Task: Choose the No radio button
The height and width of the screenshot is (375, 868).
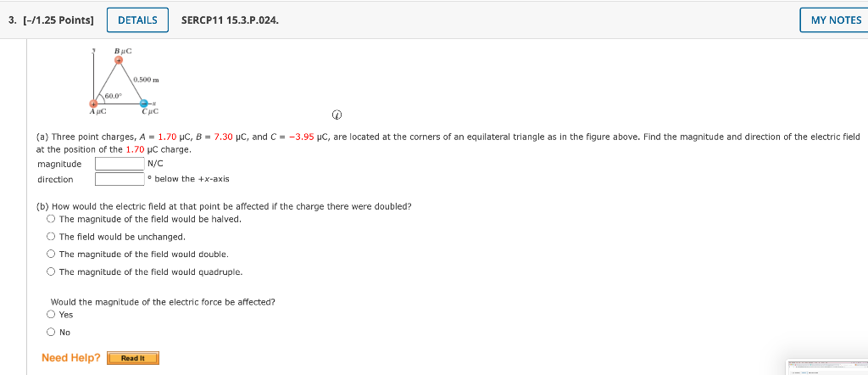Action: [51, 333]
